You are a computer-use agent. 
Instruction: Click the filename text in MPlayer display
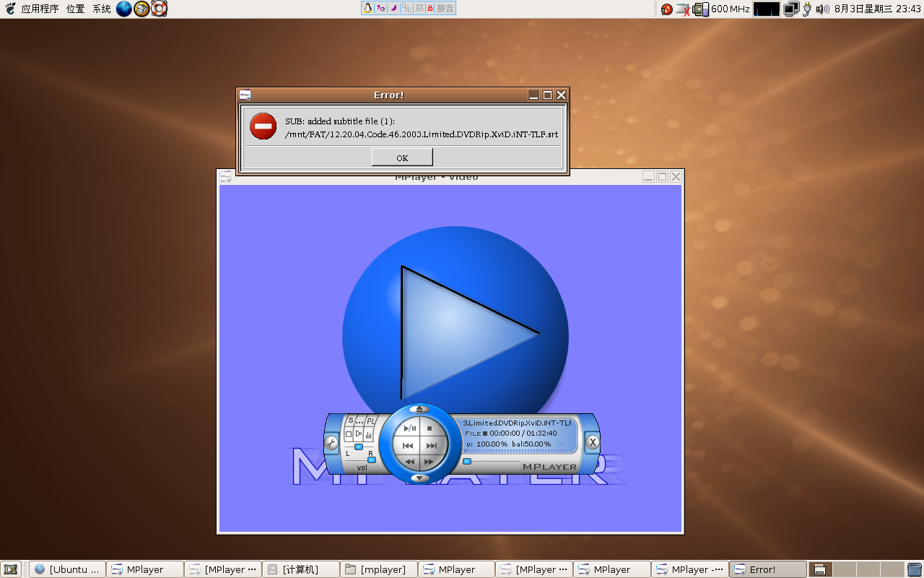[517, 423]
